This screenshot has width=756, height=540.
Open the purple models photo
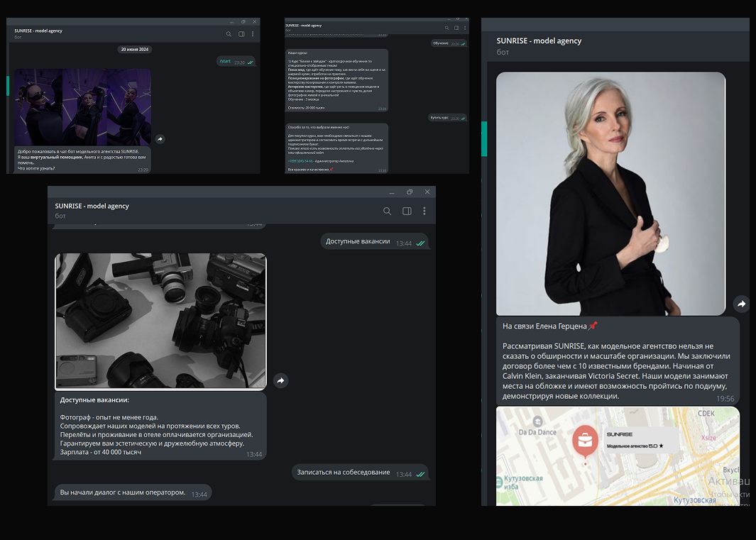point(82,107)
